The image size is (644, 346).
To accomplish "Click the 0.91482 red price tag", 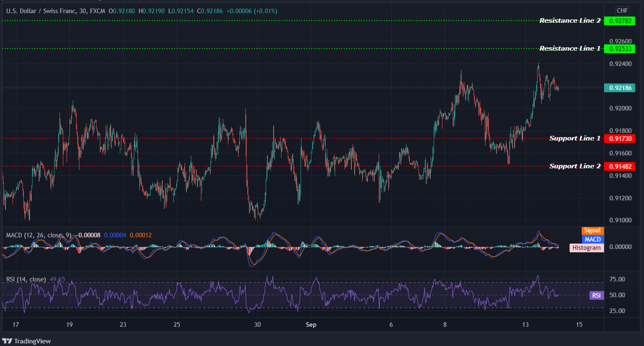I will (620, 166).
